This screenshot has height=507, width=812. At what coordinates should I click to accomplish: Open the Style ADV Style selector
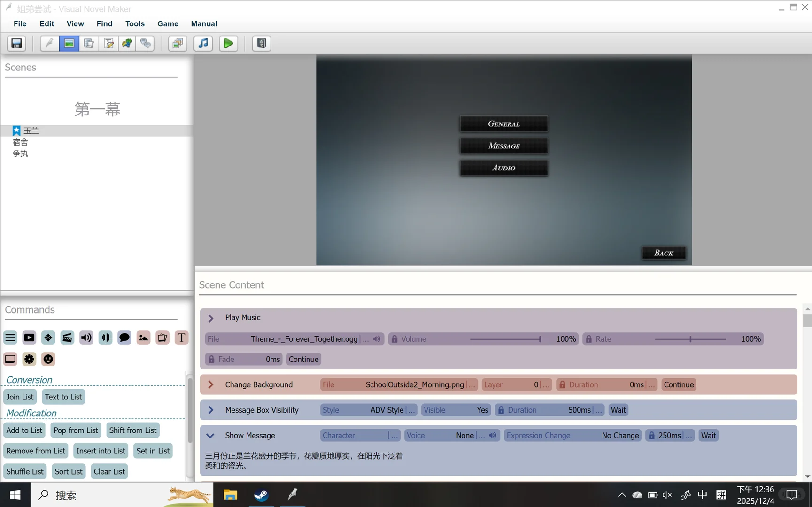coord(369,410)
